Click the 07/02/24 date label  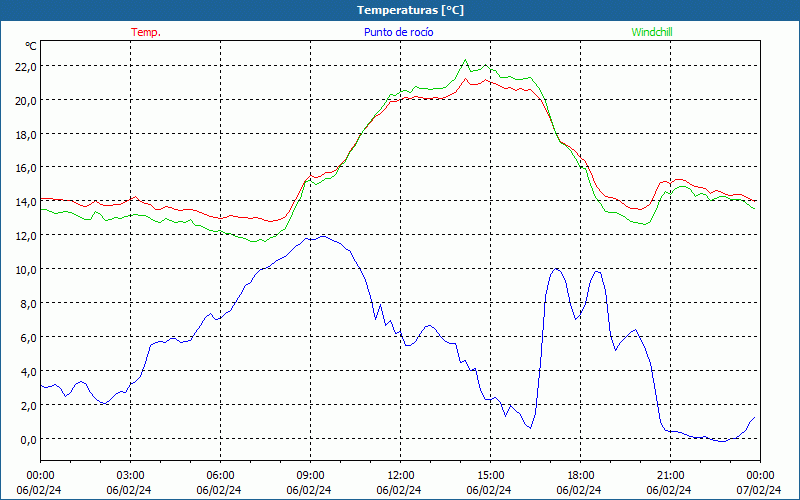759,490
